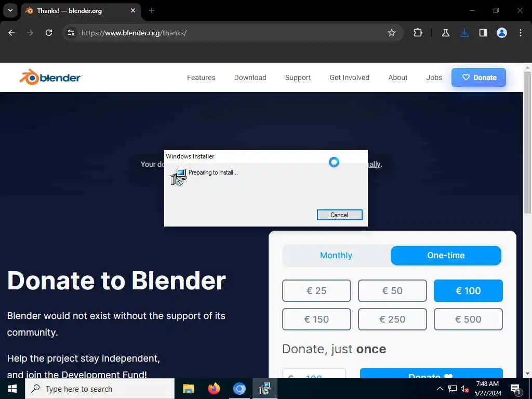Image resolution: width=532 pixels, height=399 pixels.
Task: Click the custom donation amount field
Action: click(x=314, y=374)
